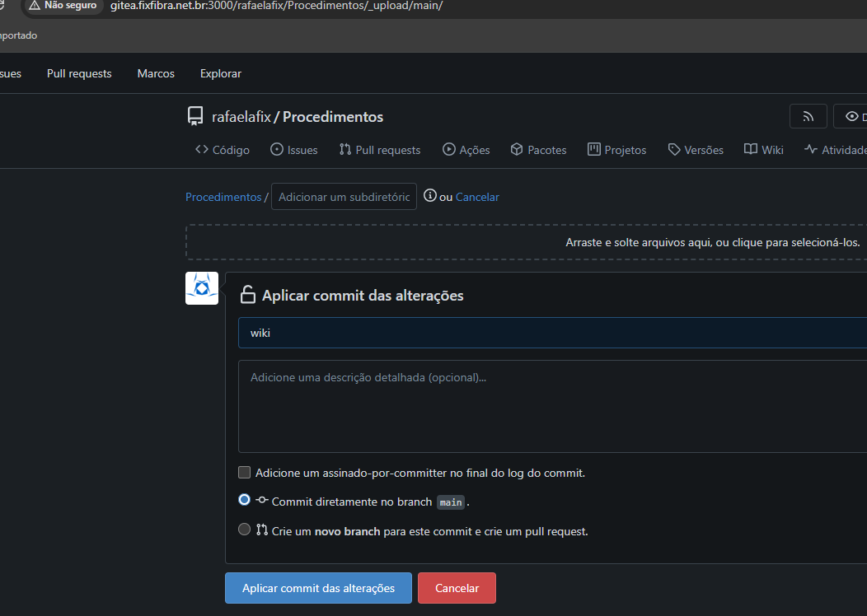Click the 'Não seguro' security warning icon
The width and height of the screenshot is (867, 616).
[x=35, y=6]
